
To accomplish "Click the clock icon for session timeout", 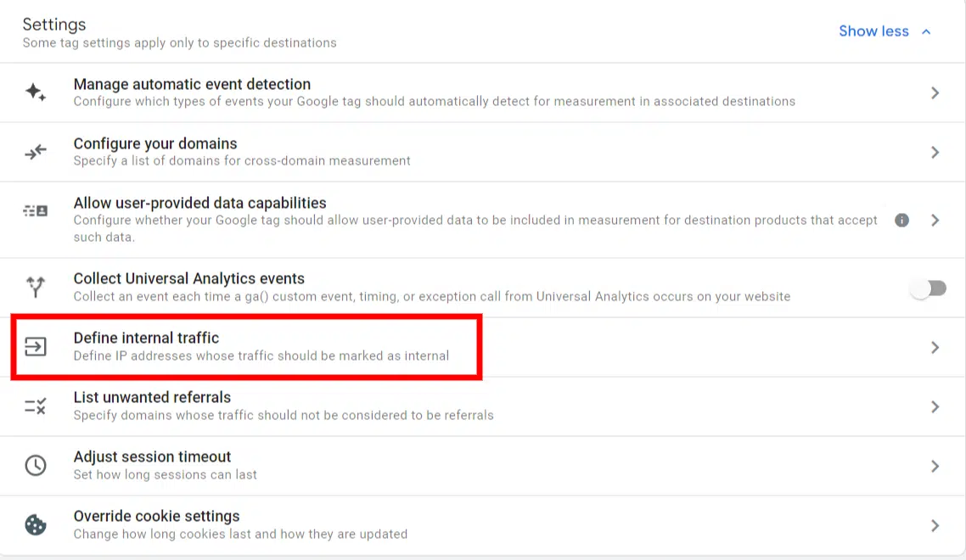I will tap(35, 466).
